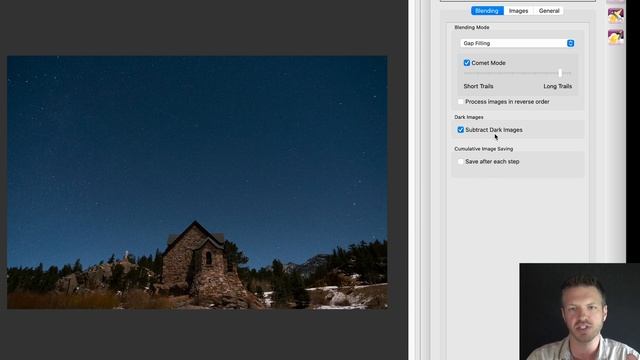Enable Save after each step
Screen dimensions: 640x360
click(x=461, y=162)
